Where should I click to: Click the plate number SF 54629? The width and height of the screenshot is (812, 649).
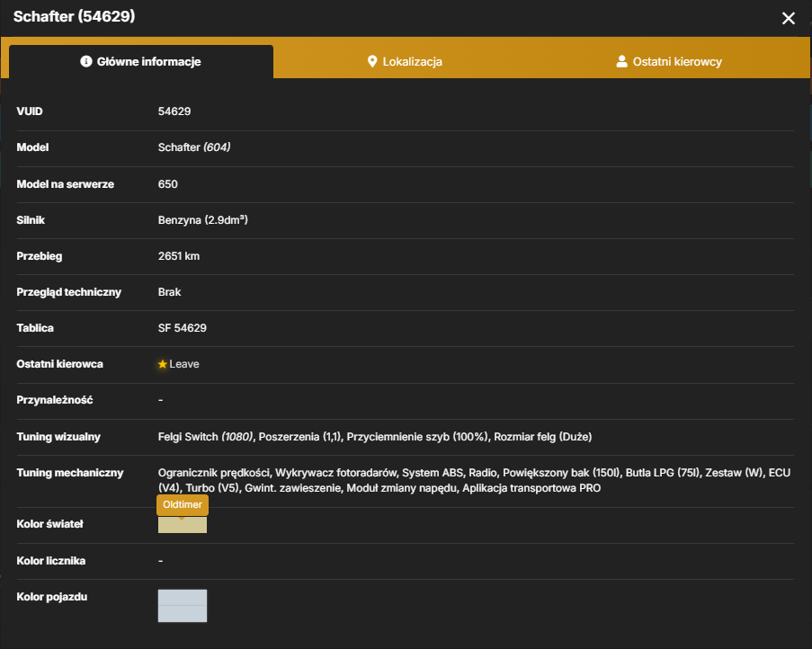pos(183,328)
